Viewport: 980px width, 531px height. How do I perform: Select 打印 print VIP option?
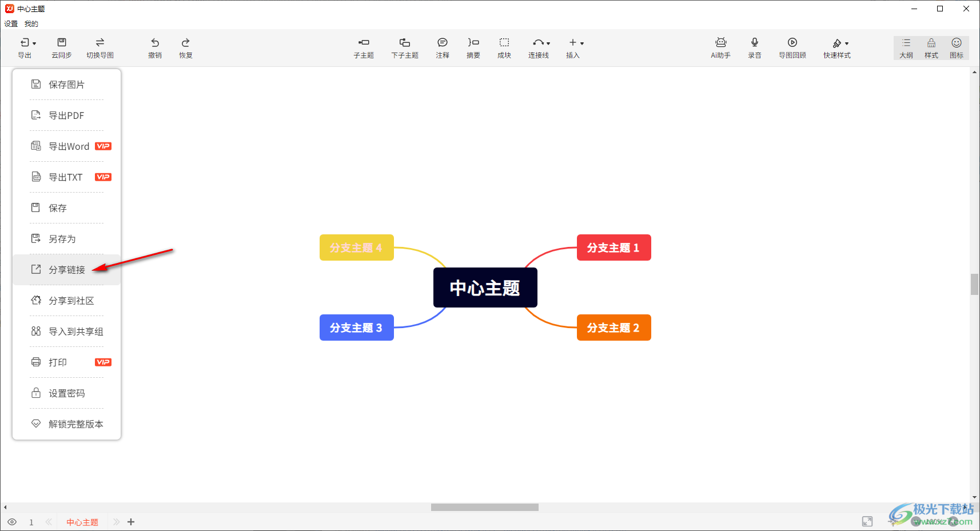(67, 362)
